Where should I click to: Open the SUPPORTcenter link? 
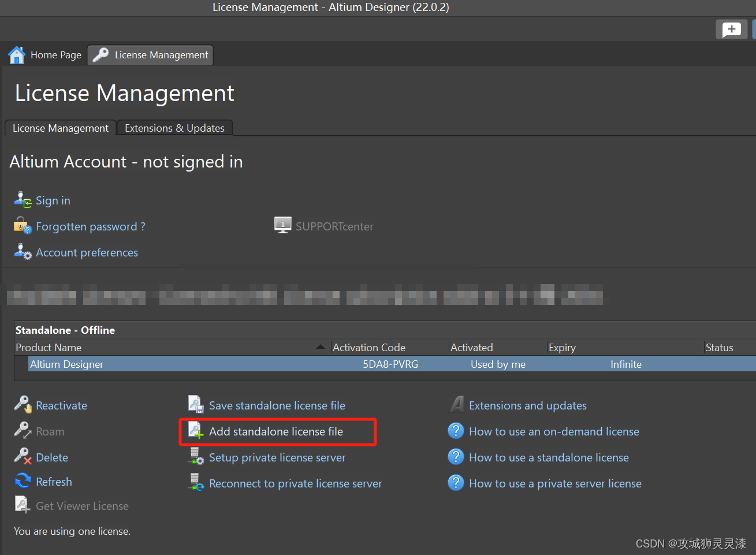tap(334, 226)
